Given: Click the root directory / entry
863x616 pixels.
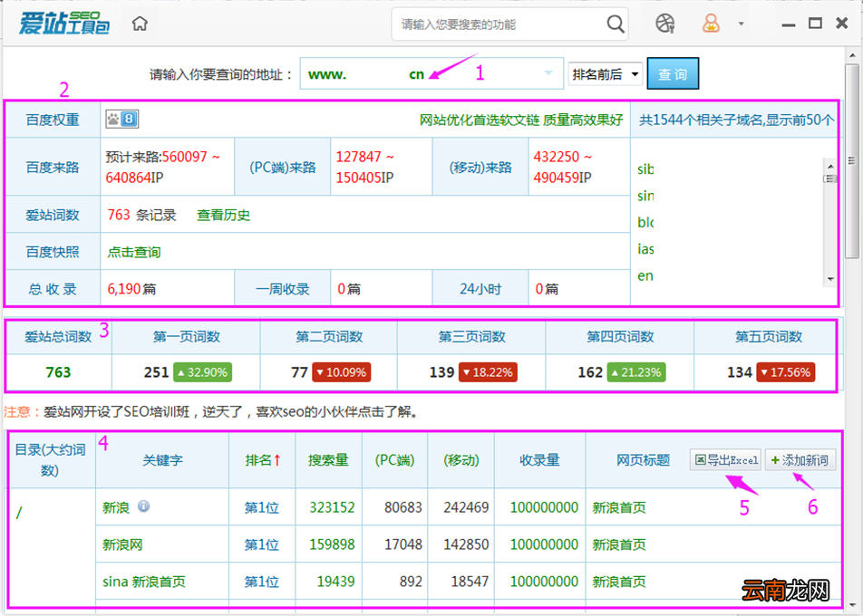Looking at the screenshot, I should 19,513.
